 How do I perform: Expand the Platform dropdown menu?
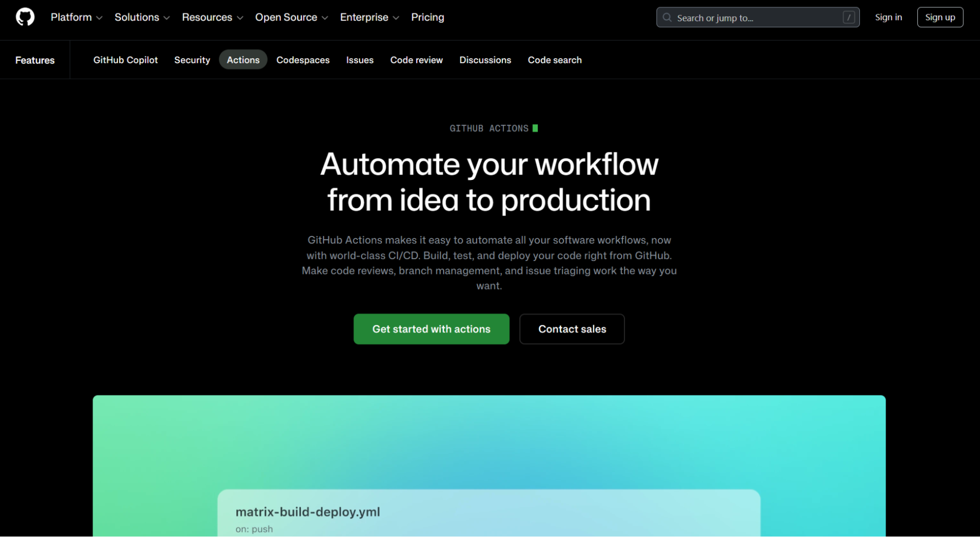click(76, 17)
